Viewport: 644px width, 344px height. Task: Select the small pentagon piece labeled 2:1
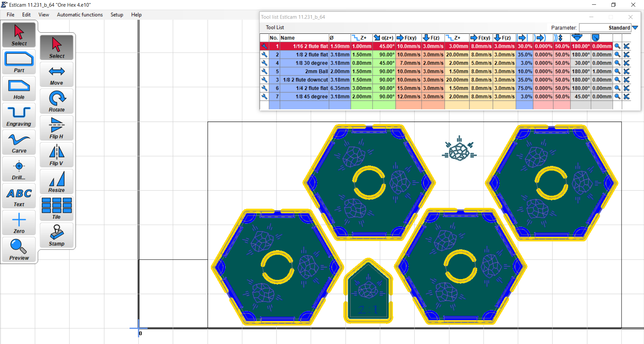368,290
